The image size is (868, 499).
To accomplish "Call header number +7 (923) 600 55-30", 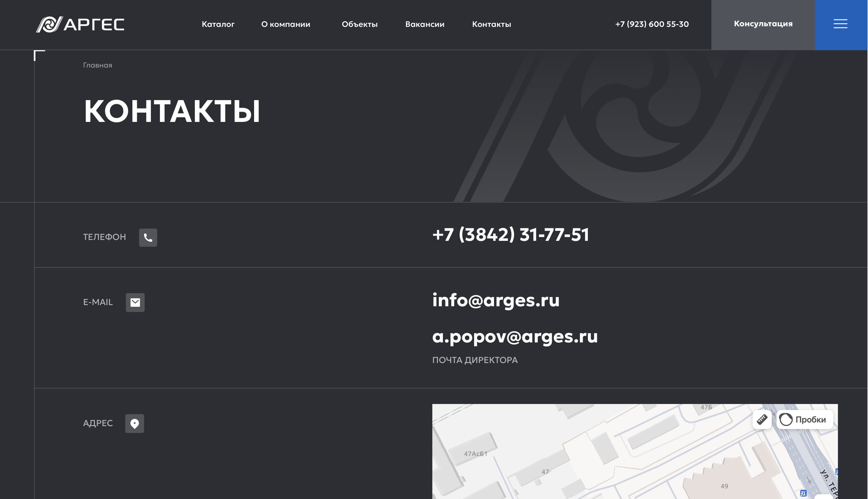I will click(652, 24).
